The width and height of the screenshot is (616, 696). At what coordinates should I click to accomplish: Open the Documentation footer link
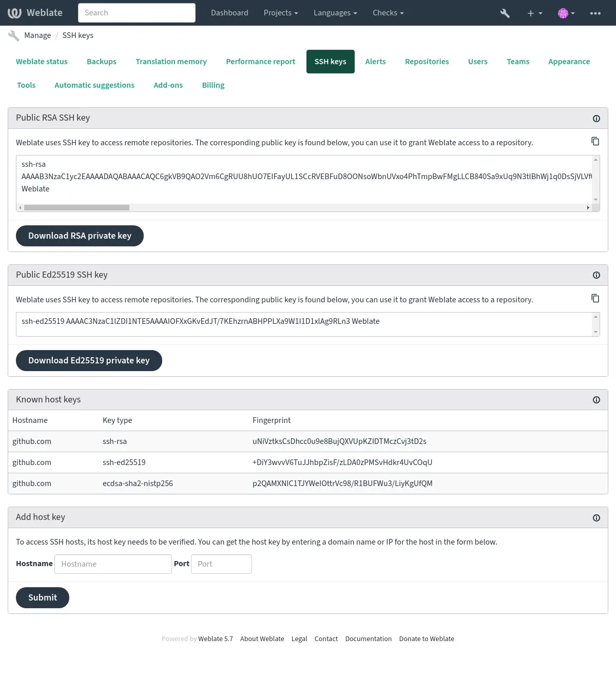pos(369,639)
